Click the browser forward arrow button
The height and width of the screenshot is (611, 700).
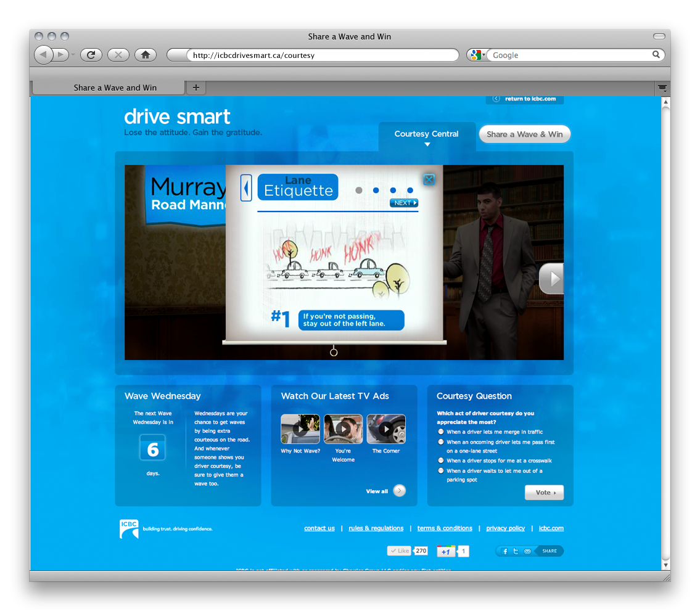[x=60, y=55]
